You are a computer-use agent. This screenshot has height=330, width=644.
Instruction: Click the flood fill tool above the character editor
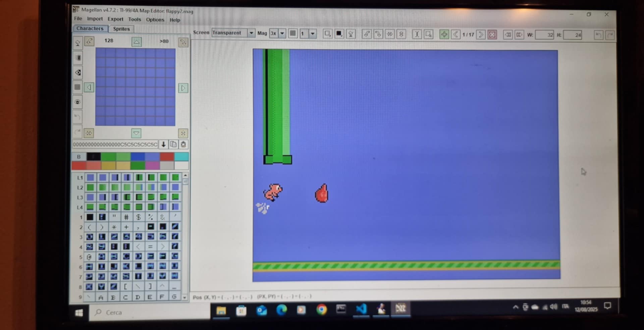pos(77,43)
